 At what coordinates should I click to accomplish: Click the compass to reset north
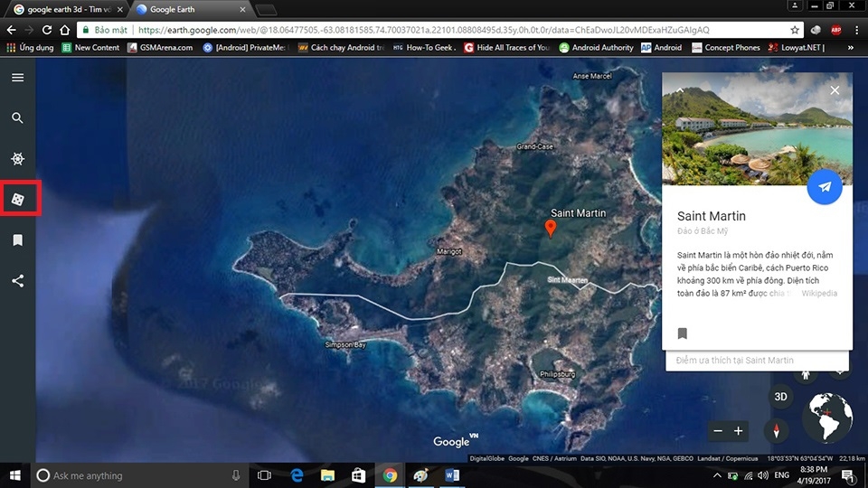[x=776, y=431]
